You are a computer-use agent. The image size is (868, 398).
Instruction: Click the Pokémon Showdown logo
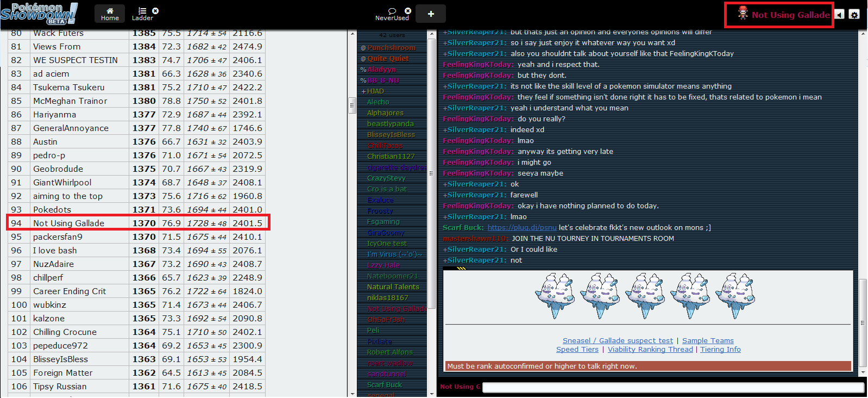(39, 14)
